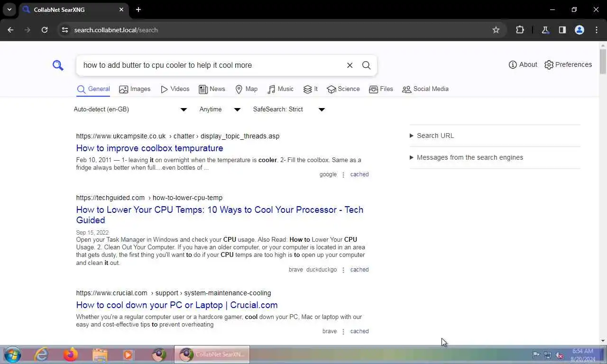Switch to the Files tab
Image resolution: width=607 pixels, height=364 pixels.
click(x=381, y=89)
